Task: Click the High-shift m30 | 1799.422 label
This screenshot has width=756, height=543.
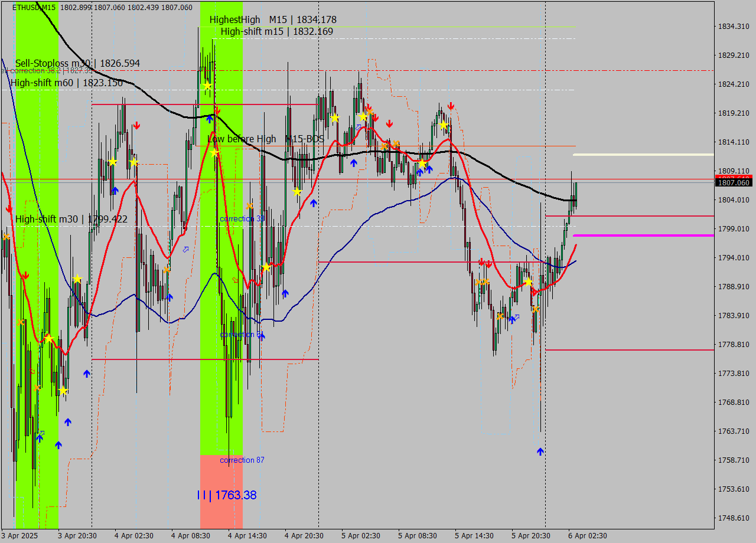Action: (72, 218)
